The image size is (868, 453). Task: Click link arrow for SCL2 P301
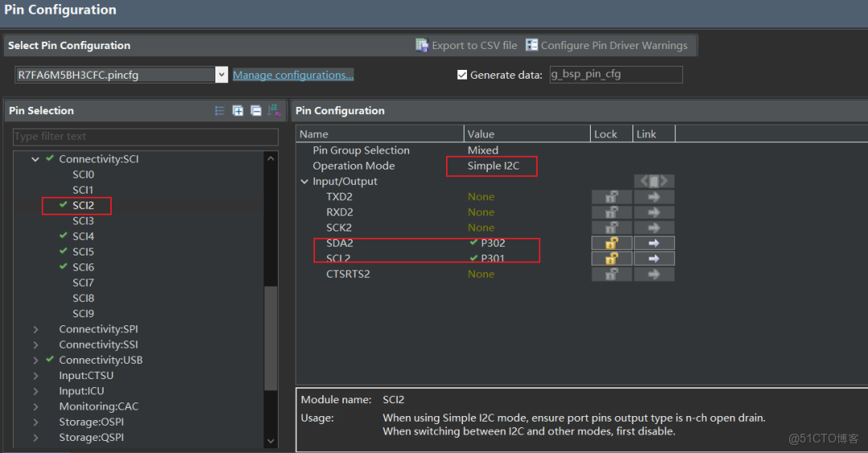click(x=653, y=259)
